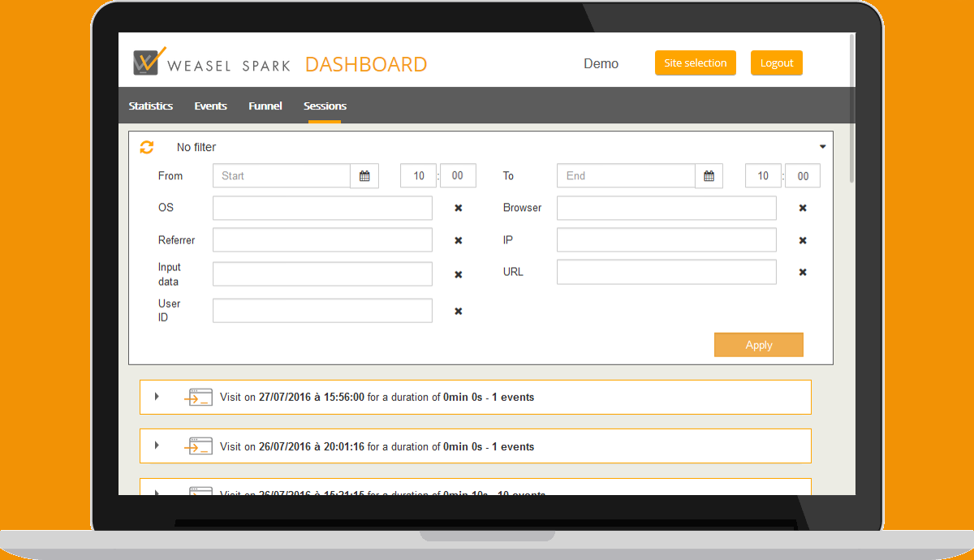Click the page vertical scrollbar thumb
The width and height of the screenshot is (974, 560).
coord(851,108)
